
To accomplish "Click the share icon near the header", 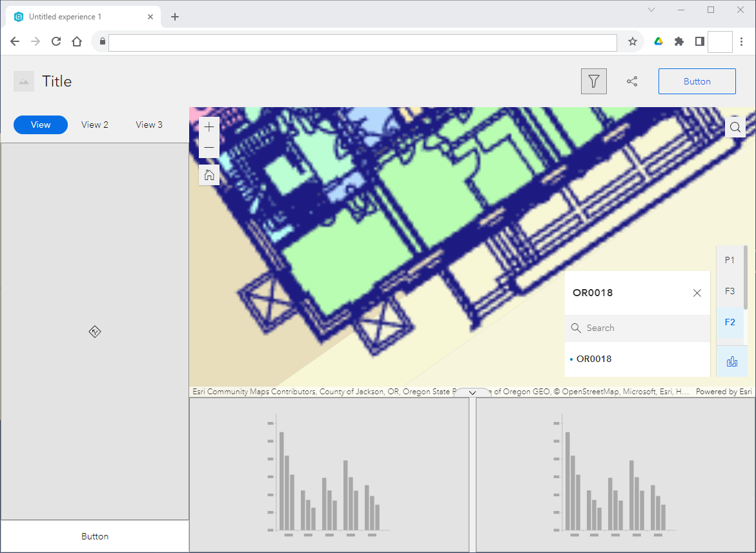I will [632, 81].
